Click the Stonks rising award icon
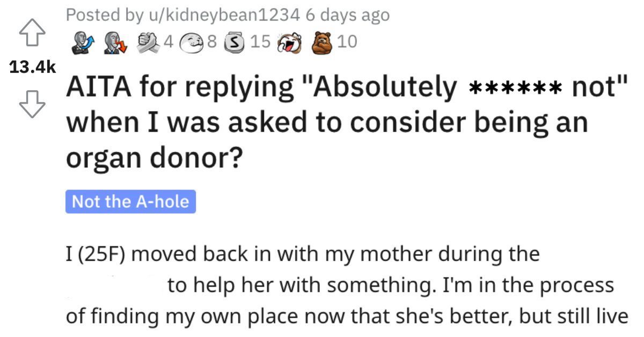 (x=82, y=41)
